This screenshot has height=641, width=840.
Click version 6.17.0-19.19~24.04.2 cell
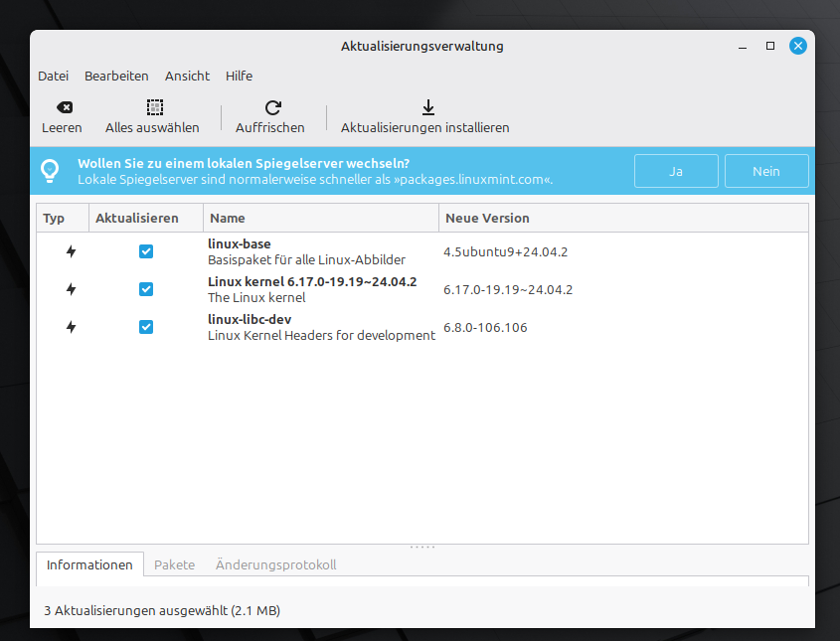coord(508,290)
